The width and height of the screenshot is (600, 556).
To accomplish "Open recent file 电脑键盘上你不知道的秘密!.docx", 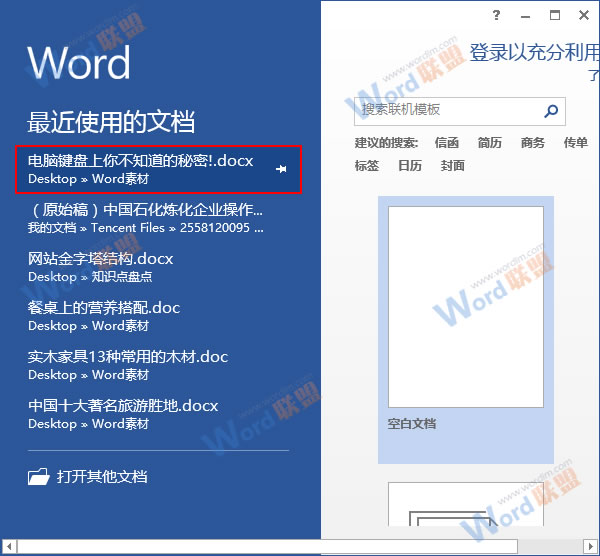I will coord(158,169).
